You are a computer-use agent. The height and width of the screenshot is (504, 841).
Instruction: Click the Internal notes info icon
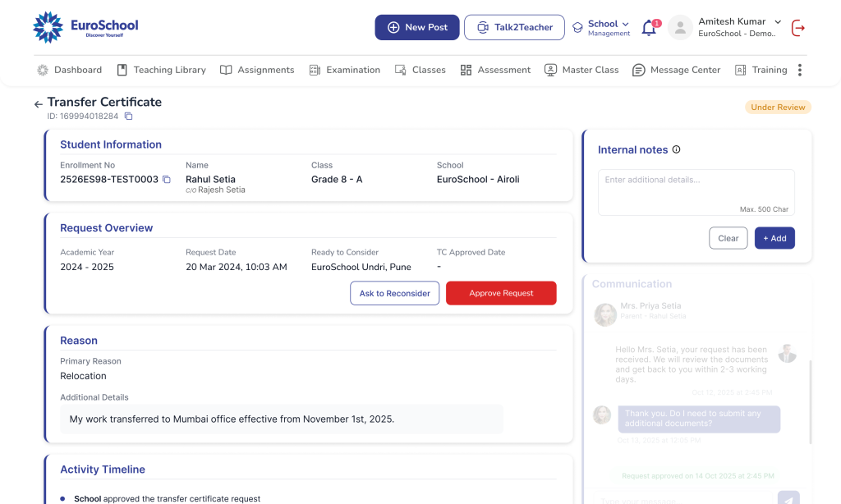pyautogui.click(x=677, y=150)
